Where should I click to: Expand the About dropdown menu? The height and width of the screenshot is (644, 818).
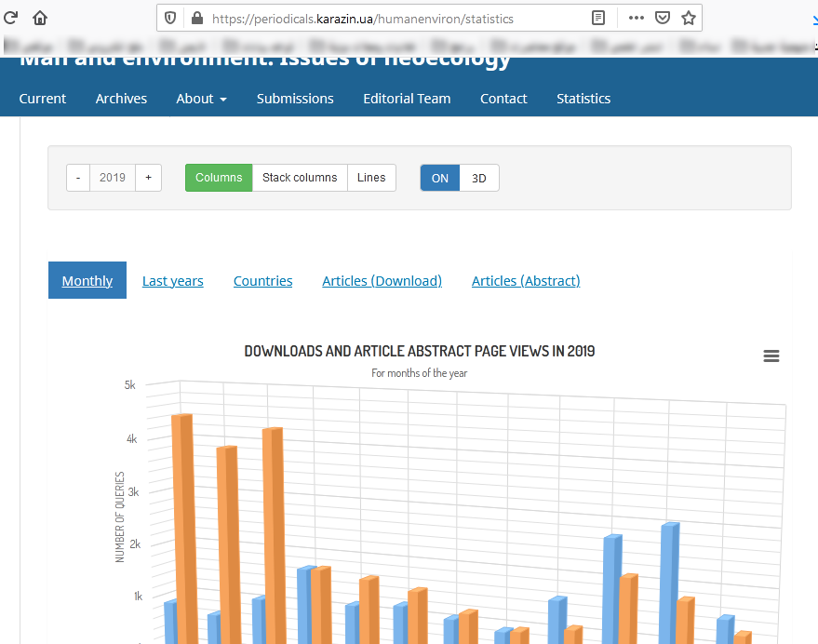click(x=201, y=99)
